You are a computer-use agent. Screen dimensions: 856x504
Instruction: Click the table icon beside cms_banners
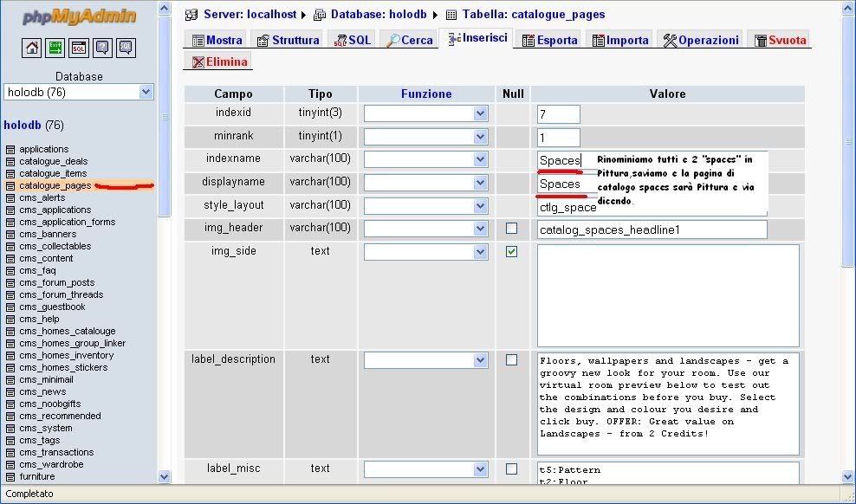[x=10, y=235]
